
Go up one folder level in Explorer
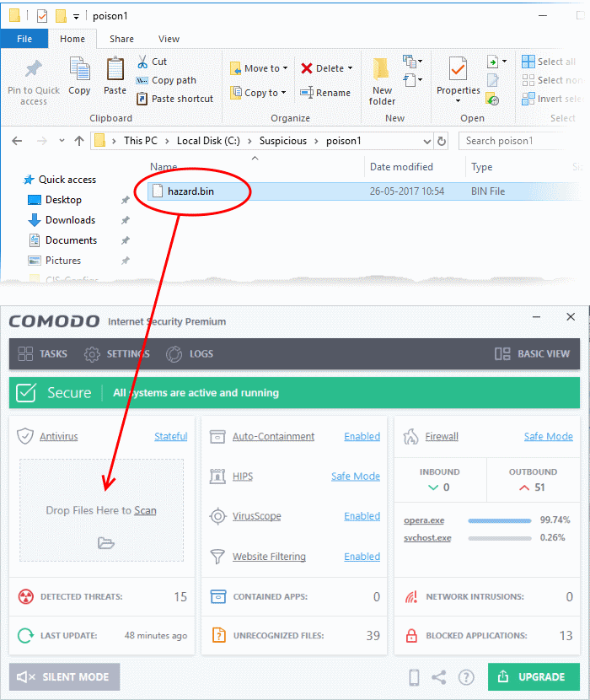coord(79,141)
